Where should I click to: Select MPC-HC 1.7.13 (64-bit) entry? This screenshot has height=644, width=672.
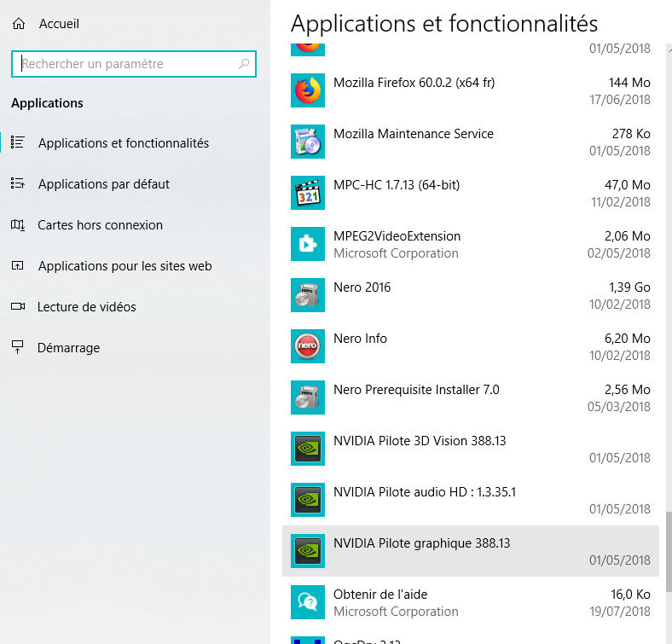pyautogui.click(x=471, y=193)
